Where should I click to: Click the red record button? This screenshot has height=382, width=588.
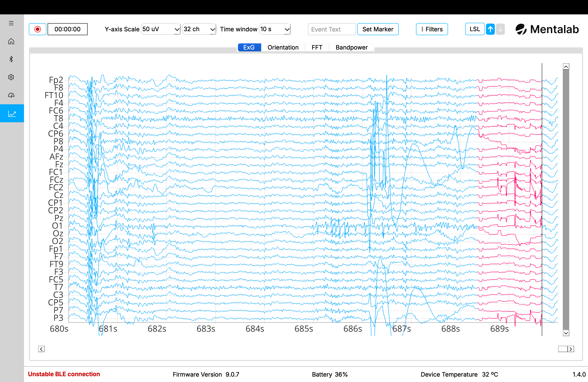click(x=38, y=29)
